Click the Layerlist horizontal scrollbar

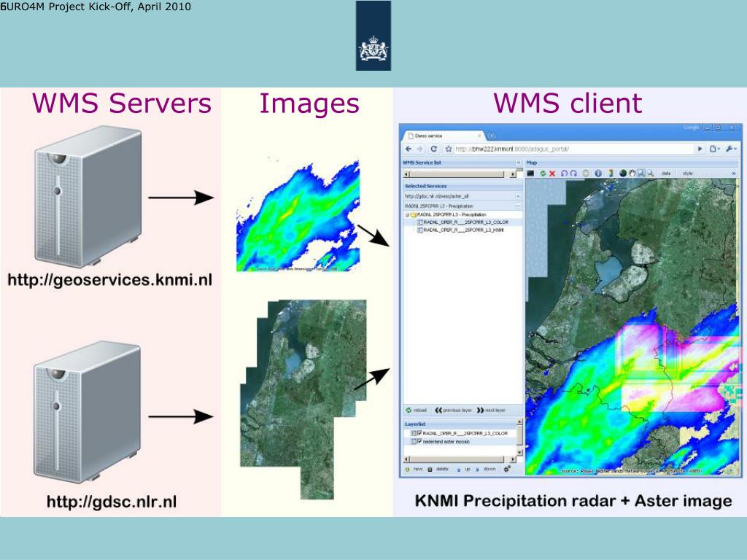point(460,459)
